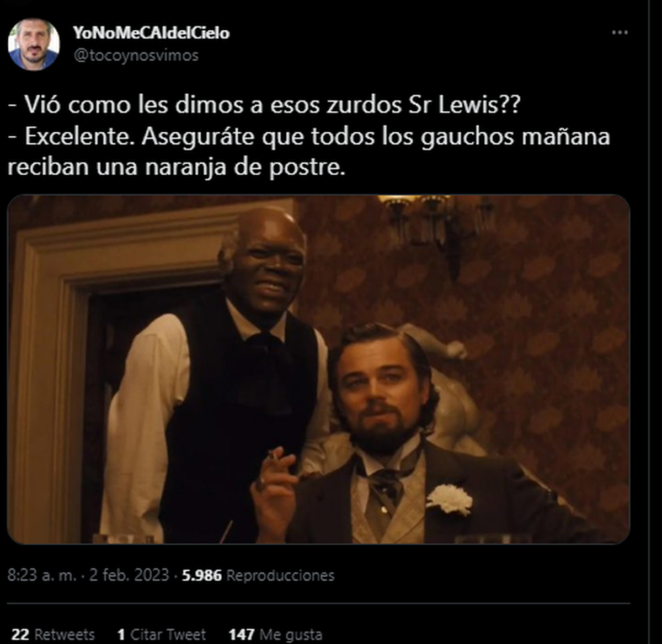The image size is (662, 644).
Task: View the 147 Me gusta list
Action: pos(275,635)
